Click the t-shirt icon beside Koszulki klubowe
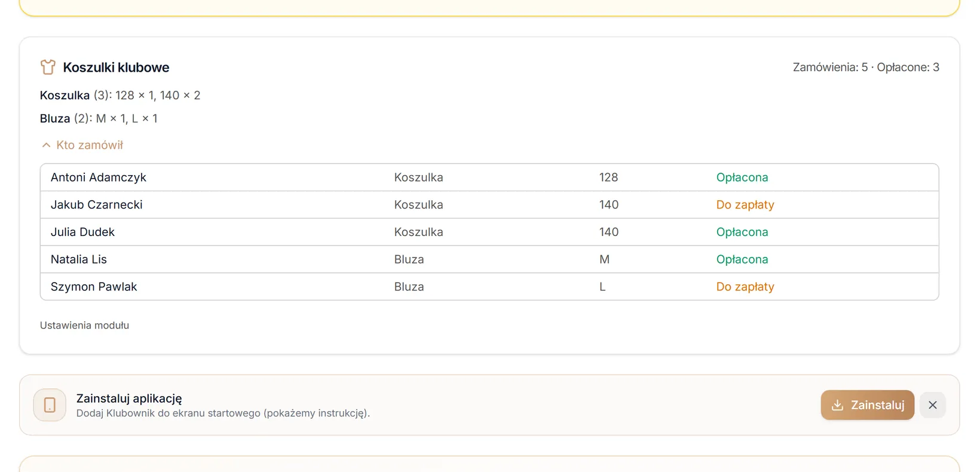 48,67
